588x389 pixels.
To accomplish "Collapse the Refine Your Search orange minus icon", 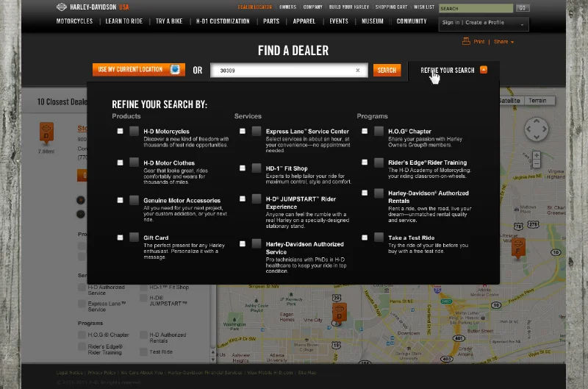I will [484, 70].
